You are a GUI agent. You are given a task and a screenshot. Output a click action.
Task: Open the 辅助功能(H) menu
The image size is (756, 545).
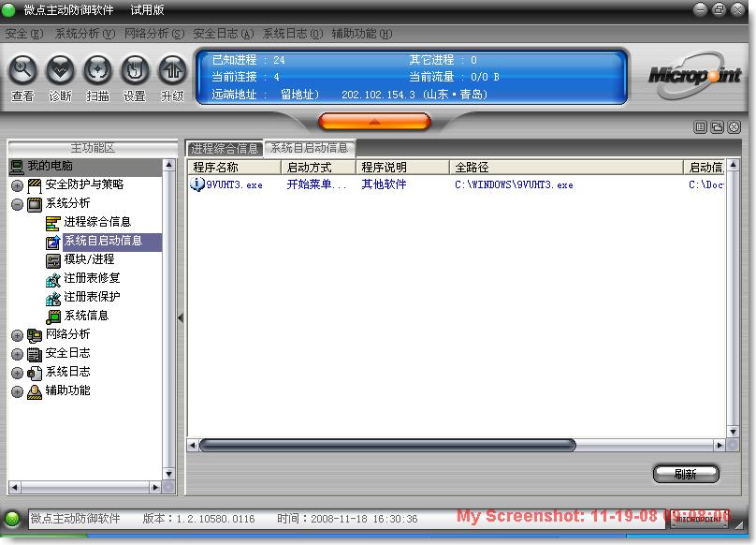coord(362,34)
